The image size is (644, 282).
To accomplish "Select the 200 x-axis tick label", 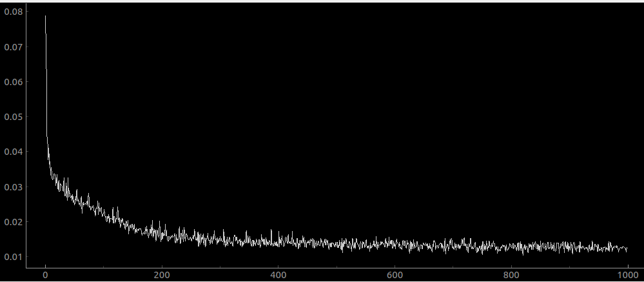I will pyautogui.click(x=162, y=274).
